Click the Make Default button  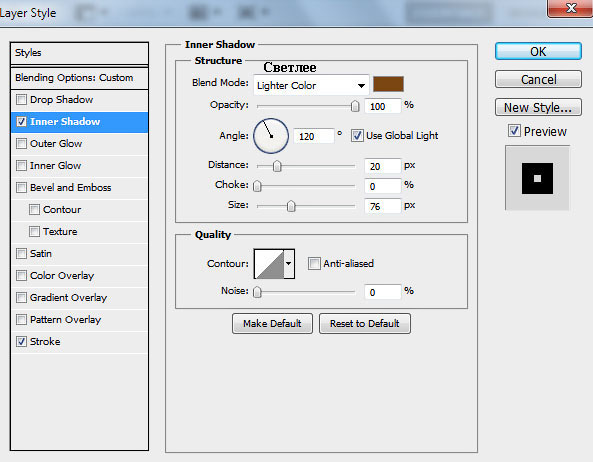pyautogui.click(x=272, y=324)
